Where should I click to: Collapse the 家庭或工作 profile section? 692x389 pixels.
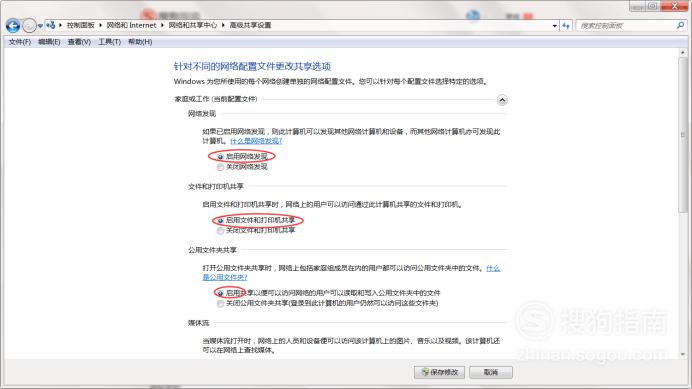pyautogui.click(x=502, y=100)
